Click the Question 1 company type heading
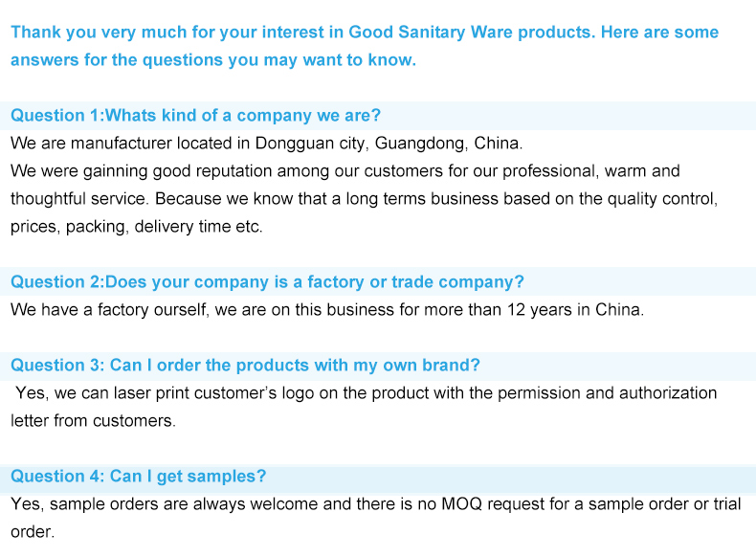Viewport: 756px width, 557px height. tap(195, 116)
